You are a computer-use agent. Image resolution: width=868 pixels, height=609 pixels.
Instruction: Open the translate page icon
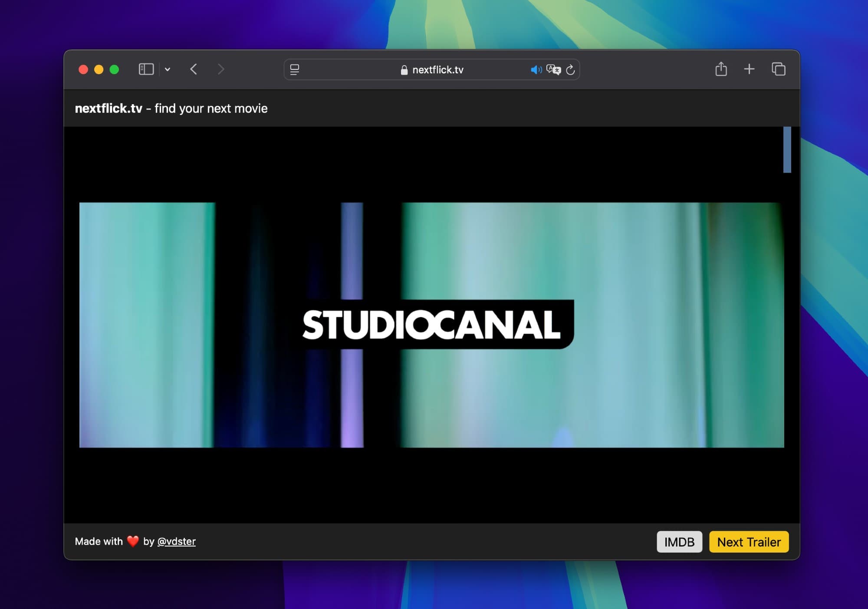click(x=553, y=69)
